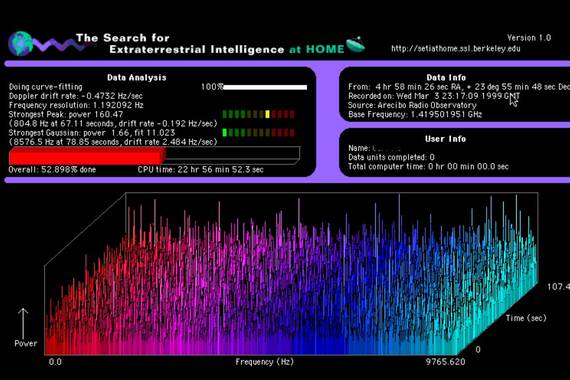The width and height of the screenshot is (570, 380).
Task: Click 'Recorded on: Wed Mar 3' line
Action: (x=434, y=96)
